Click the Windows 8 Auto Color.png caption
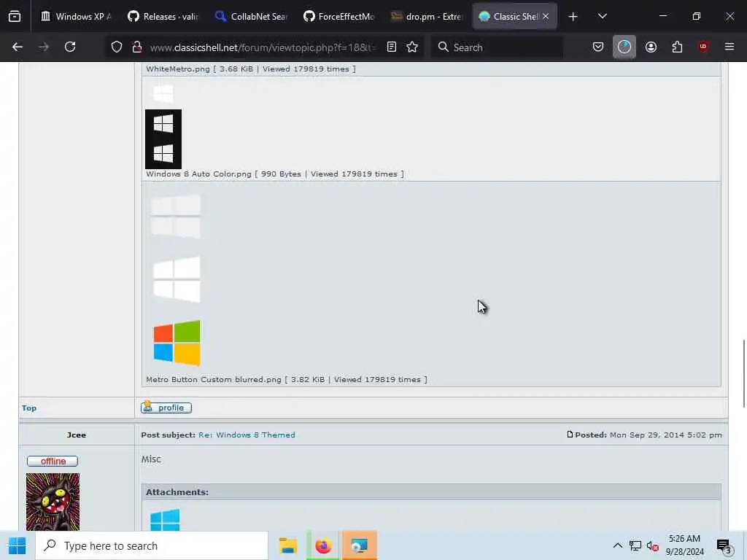The height and width of the screenshot is (560, 747). tap(274, 174)
